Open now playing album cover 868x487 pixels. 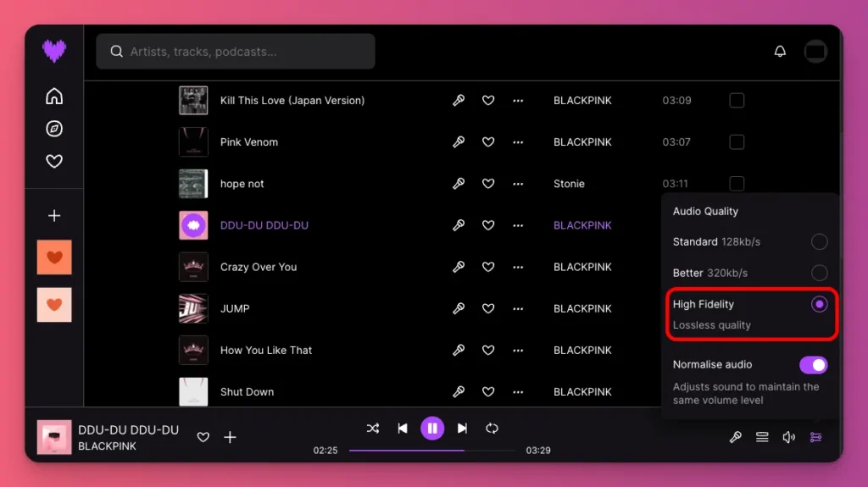pyautogui.click(x=54, y=437)
